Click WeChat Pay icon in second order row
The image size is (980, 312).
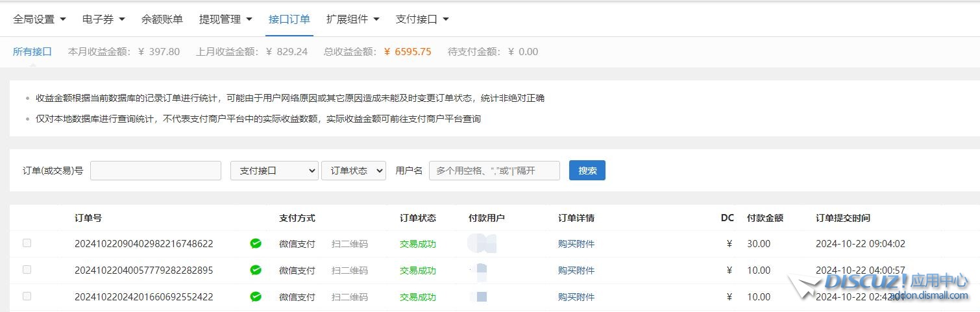256,270
